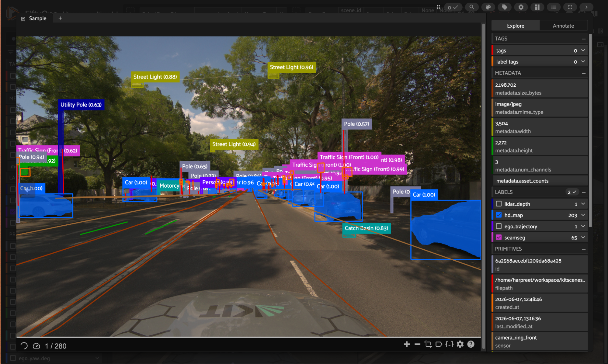
Task: Add new panel with plus button
Action: (60, 18)
